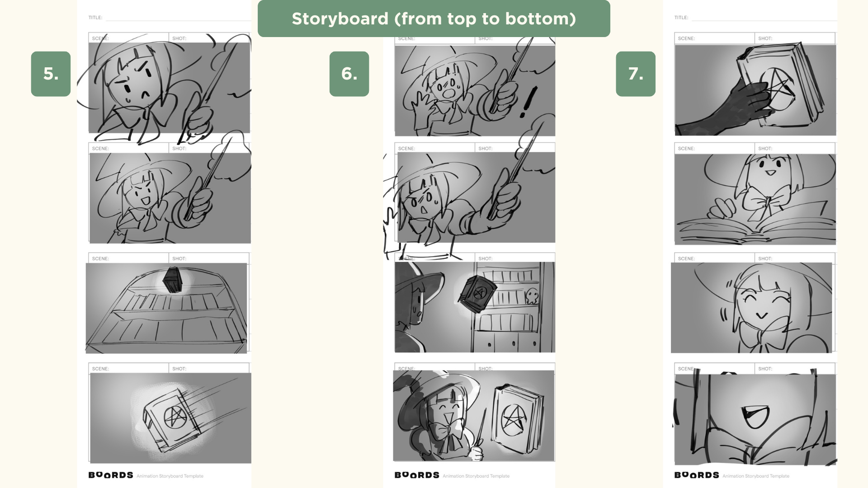Click the SHOT field above the bookshelf panel in storyboard 5
Screen dimensions: 868x488
tap(209, 258)
